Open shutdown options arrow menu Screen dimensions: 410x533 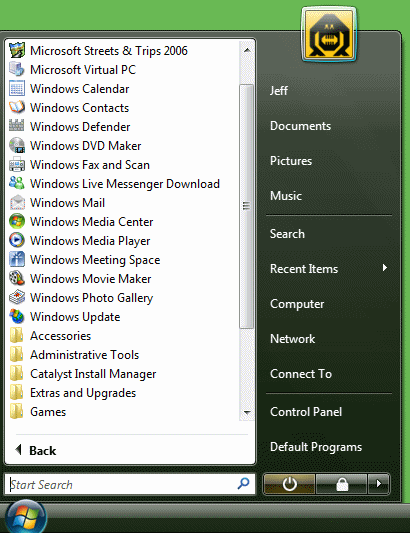[378, 484]
